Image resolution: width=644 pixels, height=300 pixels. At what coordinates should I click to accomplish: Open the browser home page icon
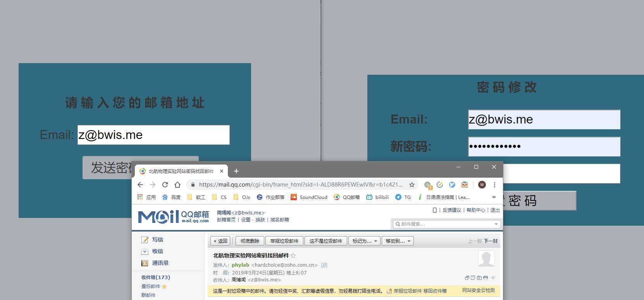[x=177, y=185]
